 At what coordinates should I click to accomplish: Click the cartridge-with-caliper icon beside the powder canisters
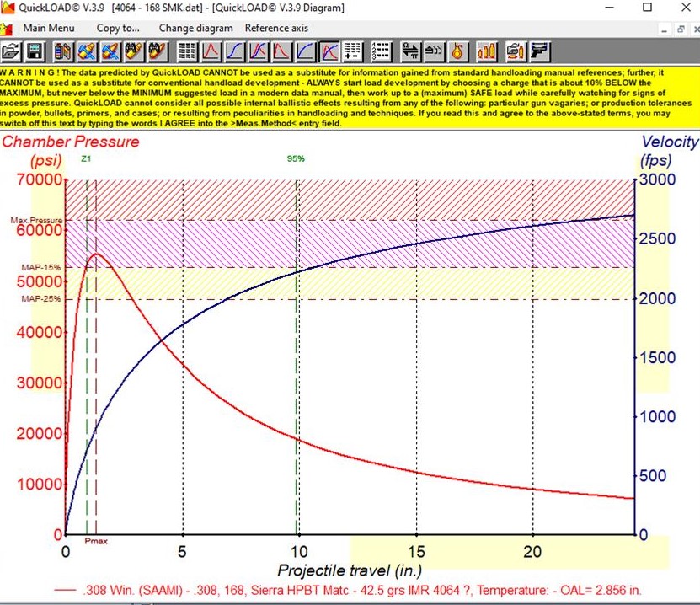(88, 51)
